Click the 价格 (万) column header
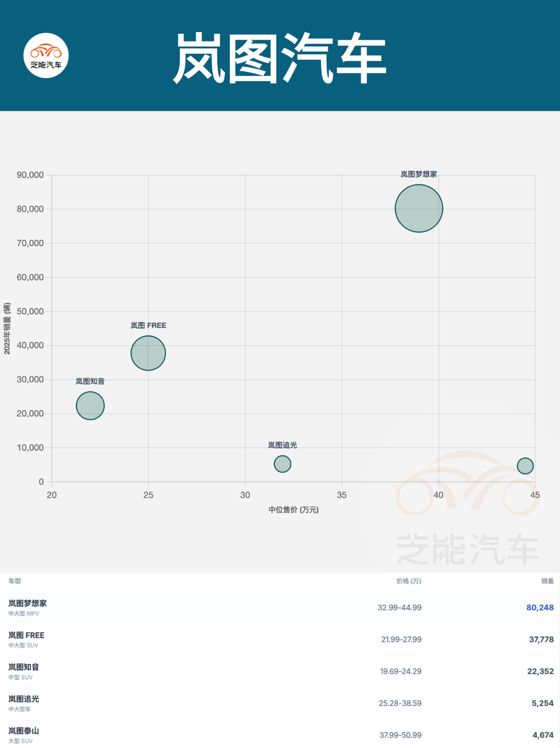The image size is (560, 748). (409, 581)
